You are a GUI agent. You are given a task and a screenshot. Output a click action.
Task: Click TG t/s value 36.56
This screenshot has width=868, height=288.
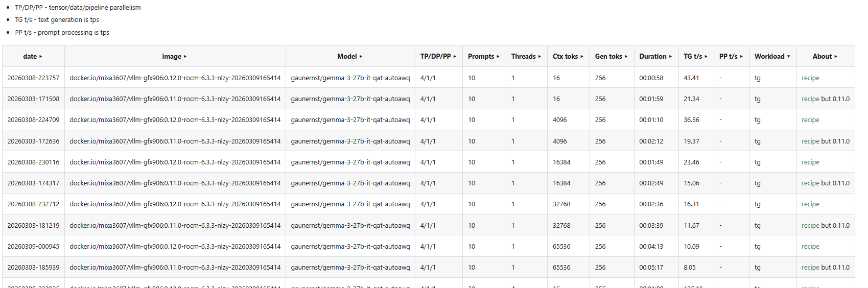691,120
